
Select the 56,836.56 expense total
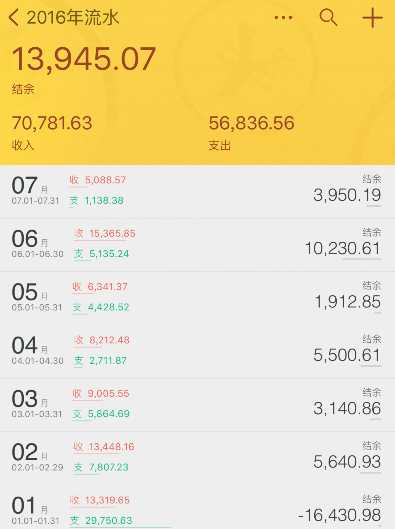pos(251,123)
